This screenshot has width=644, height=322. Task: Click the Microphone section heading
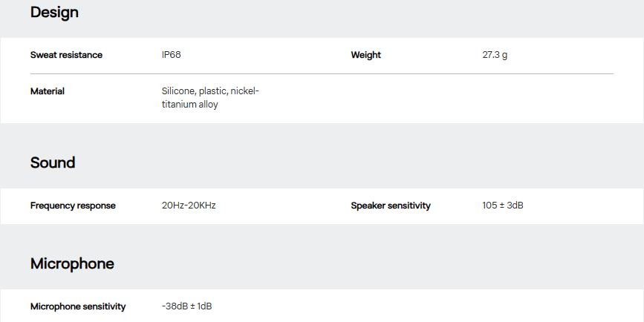tap(72, 263)
